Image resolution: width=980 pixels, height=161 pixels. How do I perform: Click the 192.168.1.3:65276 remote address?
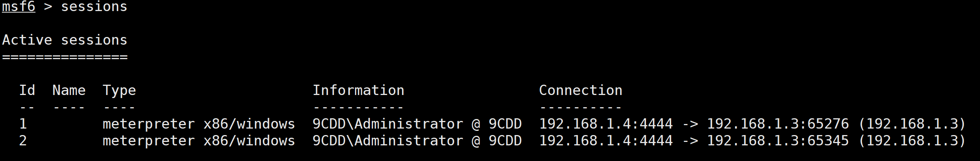point(778,124)
